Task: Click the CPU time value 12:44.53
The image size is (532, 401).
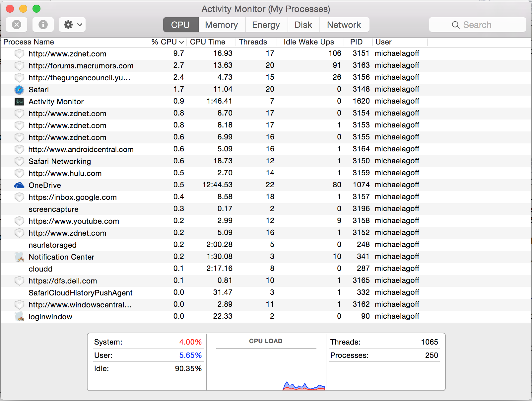Action: pos(218,185)
